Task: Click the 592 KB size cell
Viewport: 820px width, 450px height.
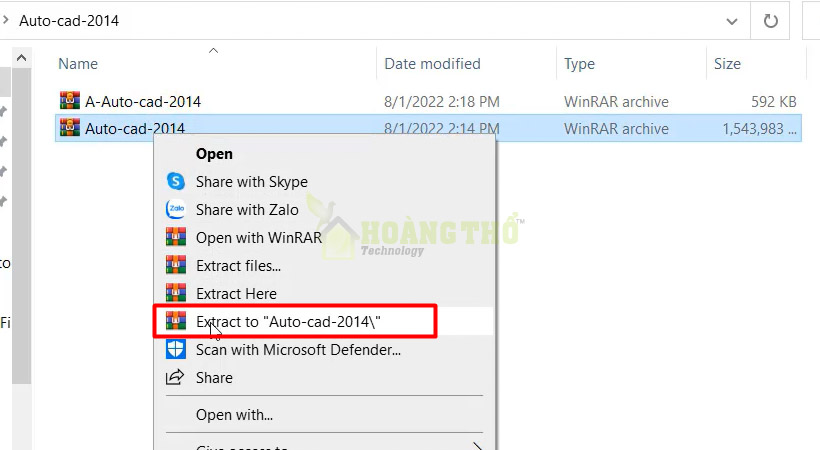Action: click(773, 102)
